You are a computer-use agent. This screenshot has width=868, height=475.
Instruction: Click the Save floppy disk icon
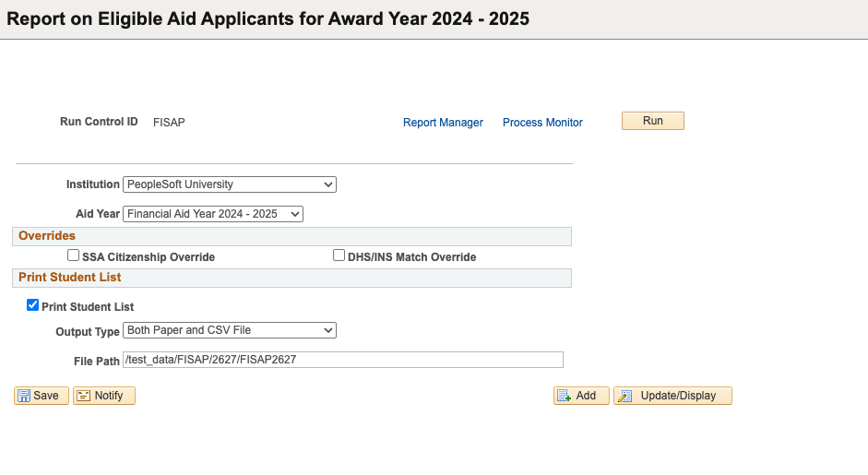24,396
